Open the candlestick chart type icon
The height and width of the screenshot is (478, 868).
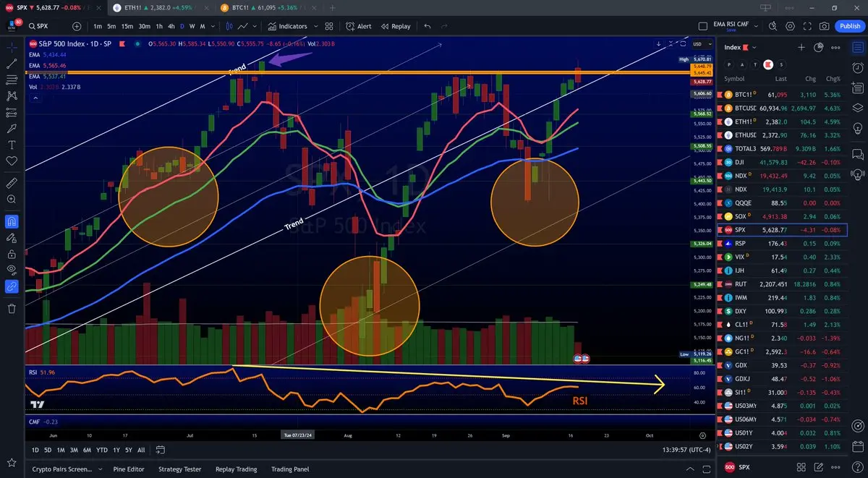(x=230, y=26)
